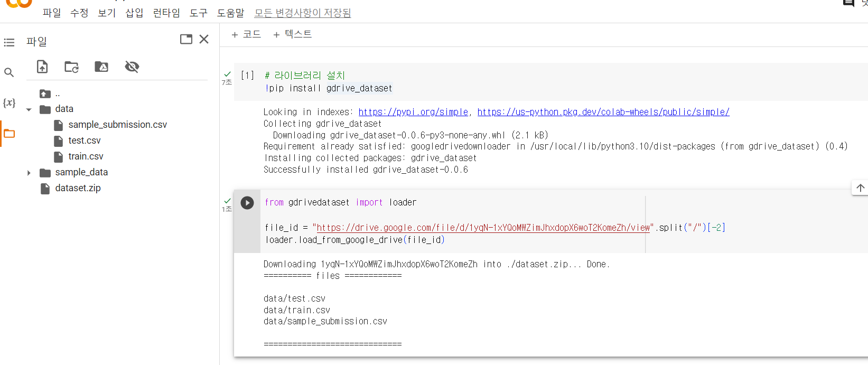Toggle hidden files visibility eye icon
Screen dimensions: 868x365
[x=132, y=67]
